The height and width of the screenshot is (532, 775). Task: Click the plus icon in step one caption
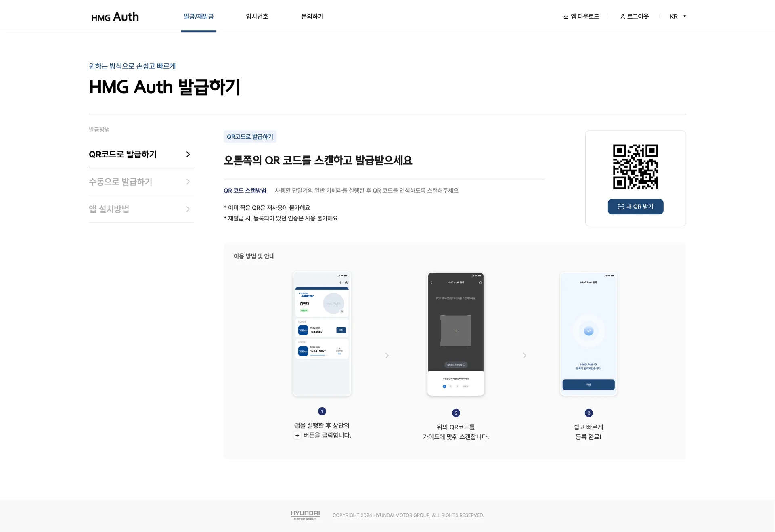pyautogui.click(x=297, y=435)
